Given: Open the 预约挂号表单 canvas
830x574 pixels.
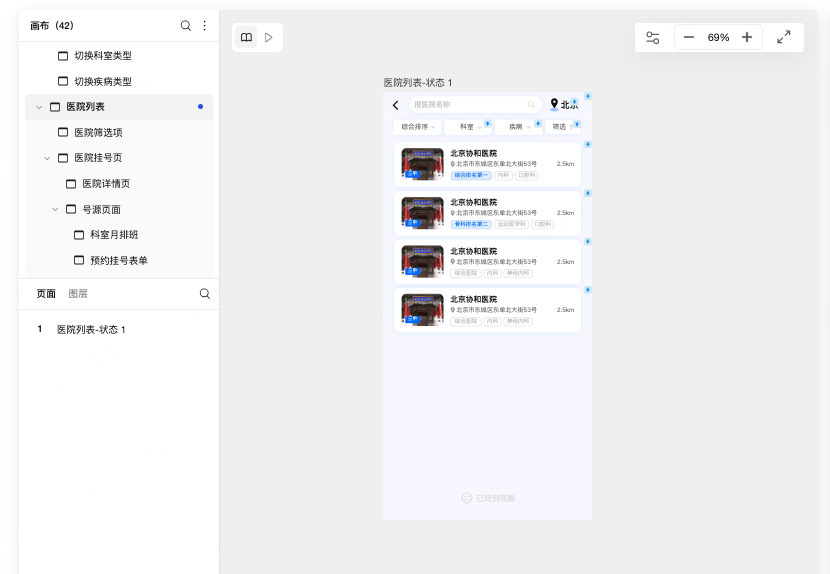Looking at the screenshot, I should point(119,261).
